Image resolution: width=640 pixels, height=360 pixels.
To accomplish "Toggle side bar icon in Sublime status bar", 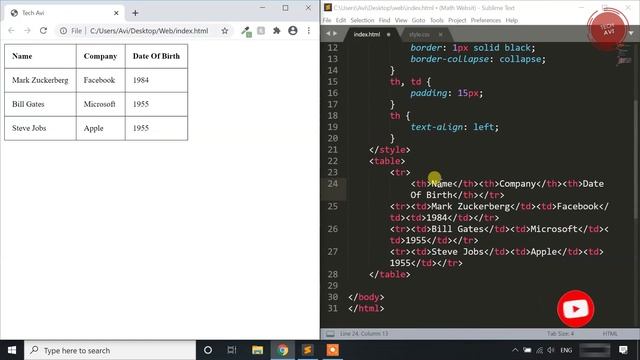I will coord(330,334).
